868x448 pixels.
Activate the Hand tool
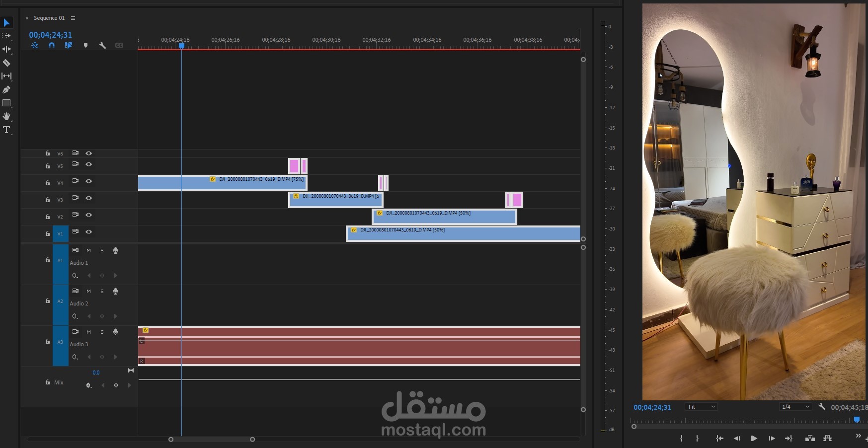pyautogui.click(x=6, y=116)
